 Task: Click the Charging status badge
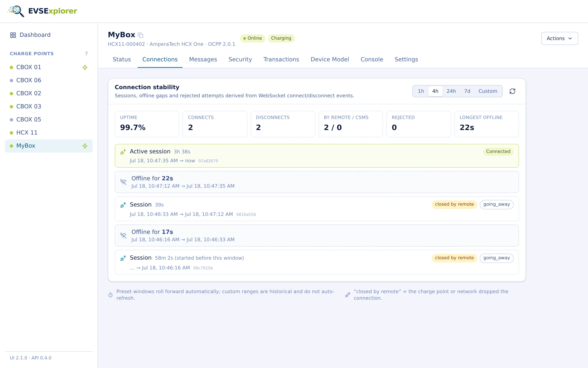click(x=281, y=38)
